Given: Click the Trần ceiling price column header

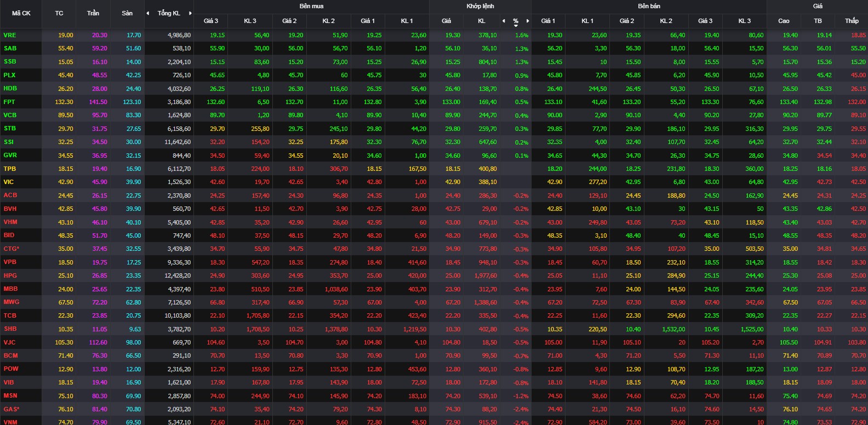Looking at the screenshot, I should tap(93, 13).
